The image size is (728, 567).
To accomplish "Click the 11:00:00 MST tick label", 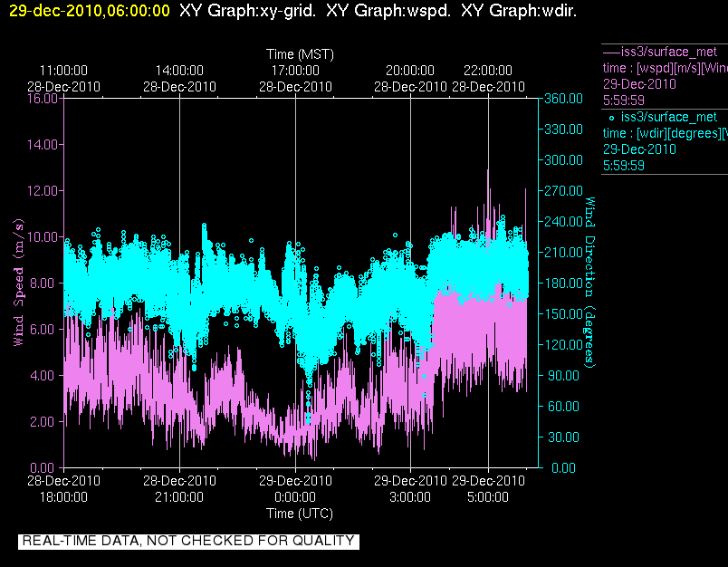I will point(63,71).
